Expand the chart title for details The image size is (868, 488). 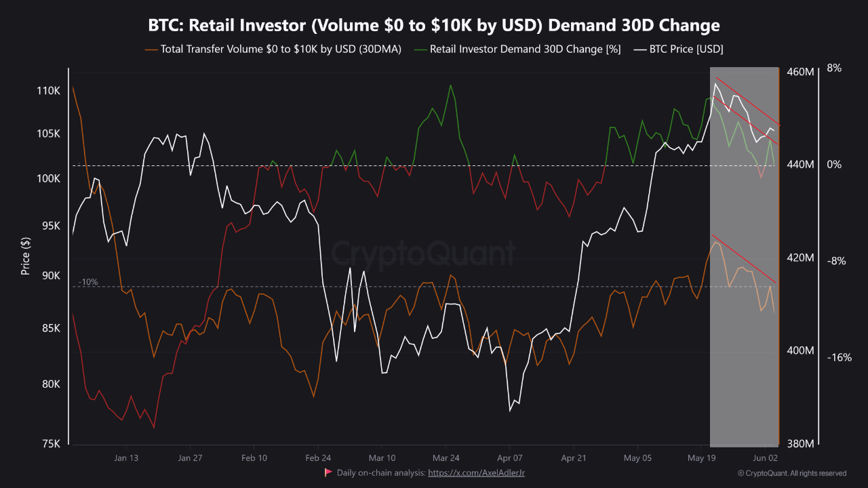point(433,25)
